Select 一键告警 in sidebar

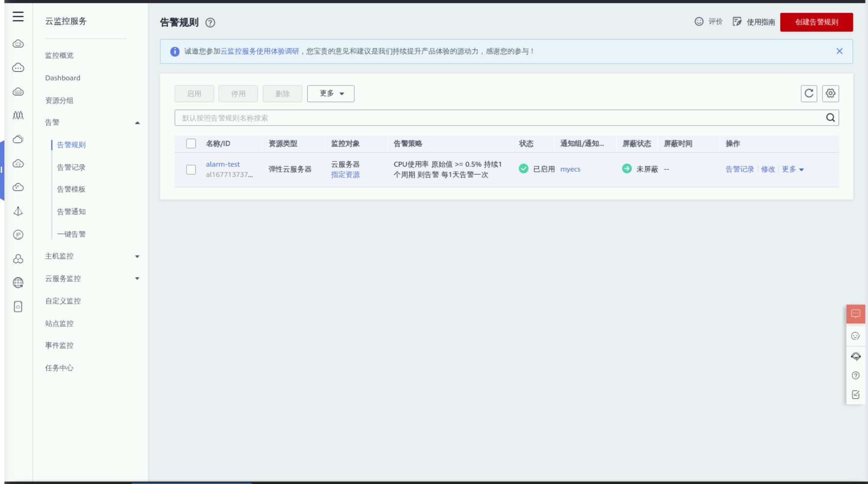(71, 234)
